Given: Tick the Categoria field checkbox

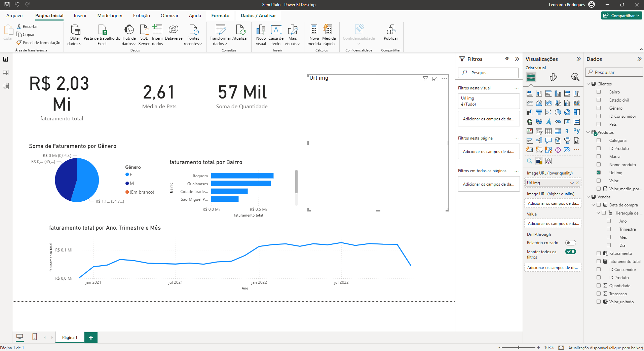Looking at the screenshot, I should tap(599, 140).
